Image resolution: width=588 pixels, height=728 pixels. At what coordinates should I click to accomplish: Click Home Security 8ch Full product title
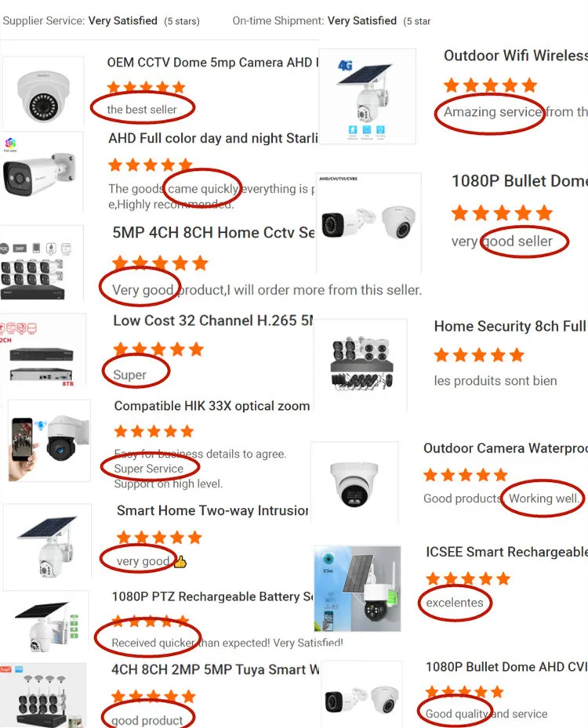pos(510,327)
